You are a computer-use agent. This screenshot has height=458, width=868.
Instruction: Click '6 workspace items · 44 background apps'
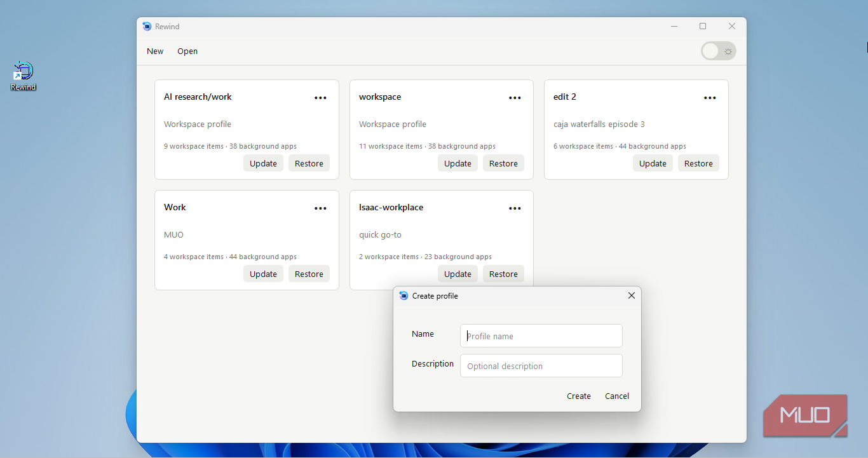(620, 146)
